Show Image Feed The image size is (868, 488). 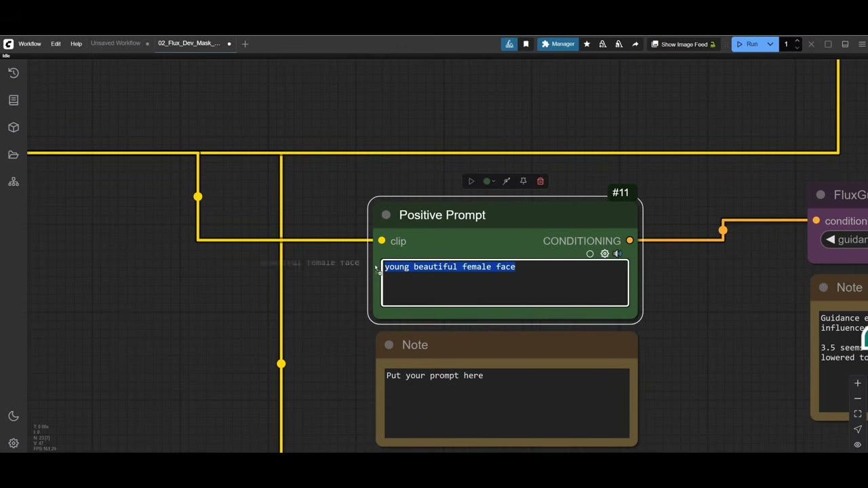point(684,44)
